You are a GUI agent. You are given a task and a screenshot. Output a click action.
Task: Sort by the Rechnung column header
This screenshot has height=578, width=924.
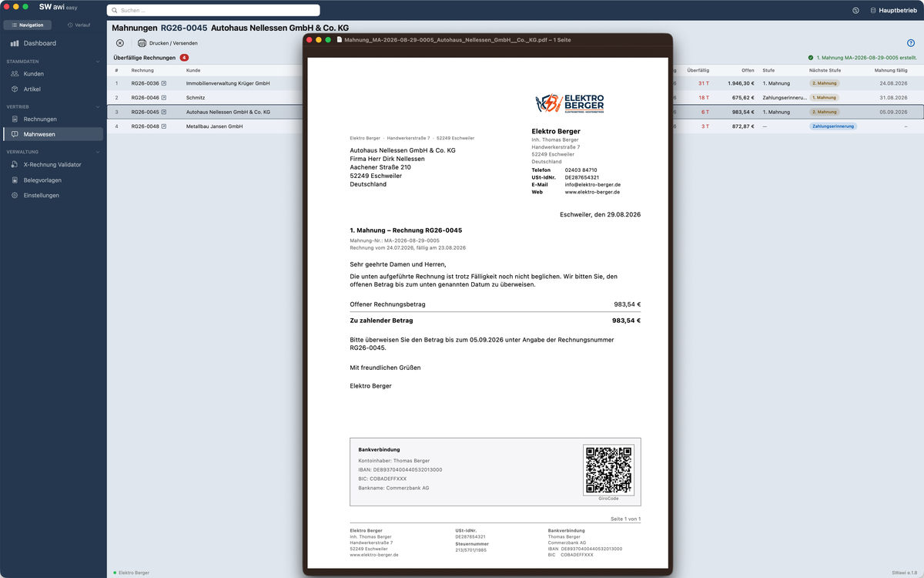point(142,70)
